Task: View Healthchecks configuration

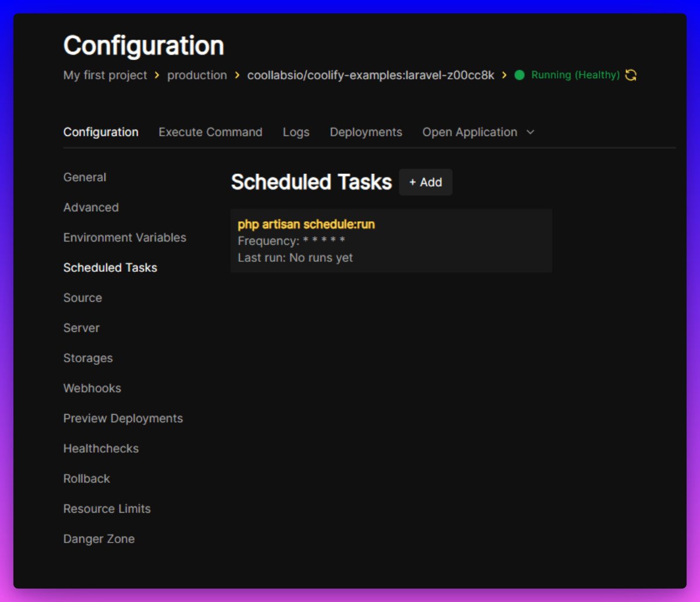Action: tap(101, 448)
